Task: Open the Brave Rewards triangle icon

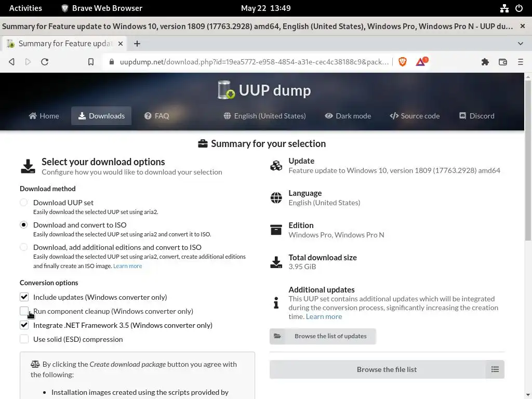Action: coord(420,62)
